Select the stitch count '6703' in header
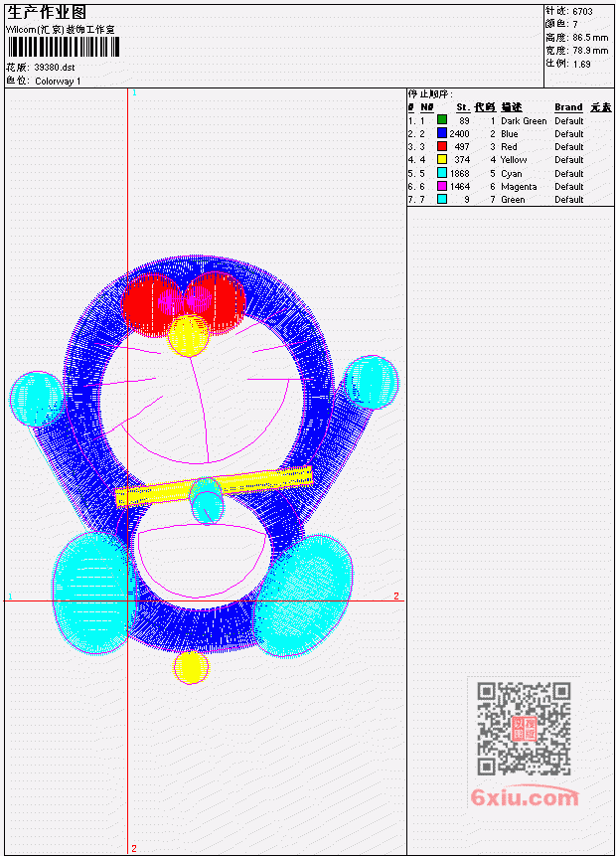This screenshot has width=616, height=856. tap(582, 11)
